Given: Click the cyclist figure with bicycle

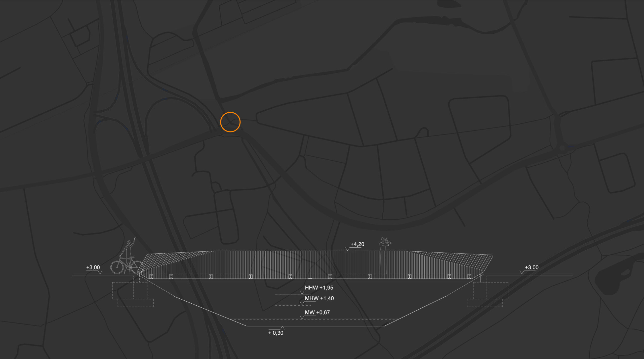Looking at the screenshot, I should click(127, 256).
